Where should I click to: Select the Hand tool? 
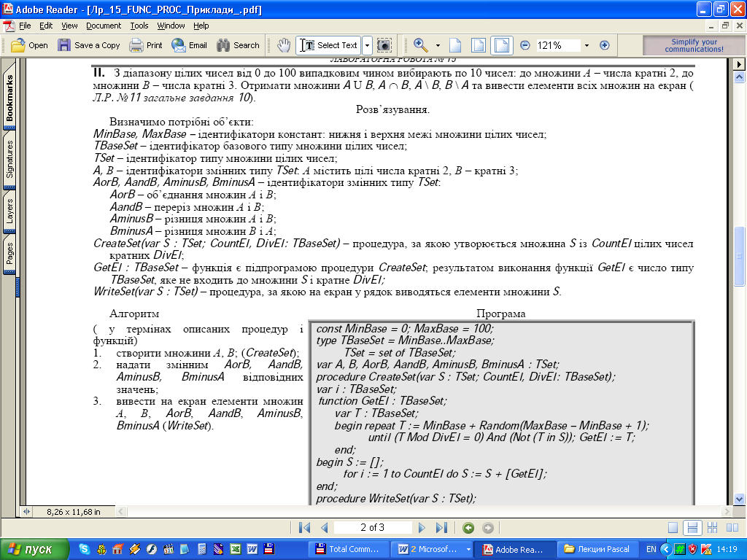[x=284, y=45]
